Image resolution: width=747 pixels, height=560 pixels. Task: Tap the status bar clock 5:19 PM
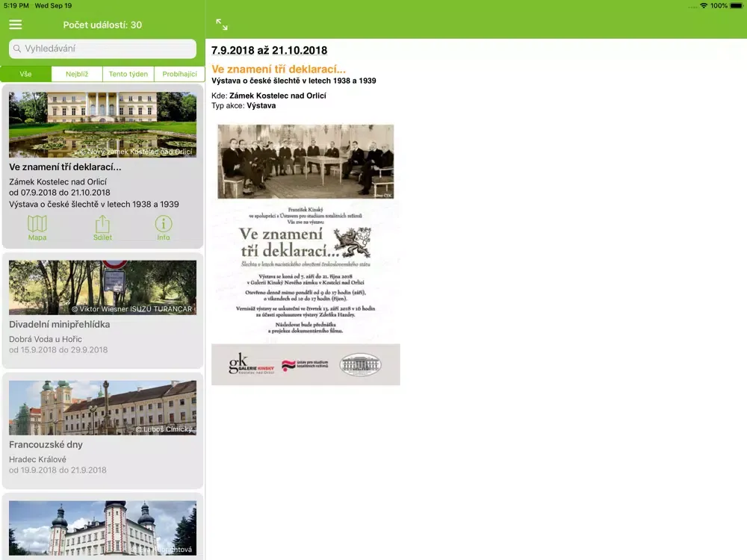click(x=16, y=6)
